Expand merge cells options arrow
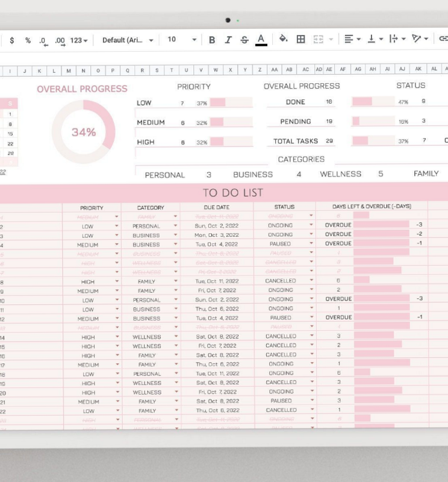 pyautogui.click(x=331, y=39)
